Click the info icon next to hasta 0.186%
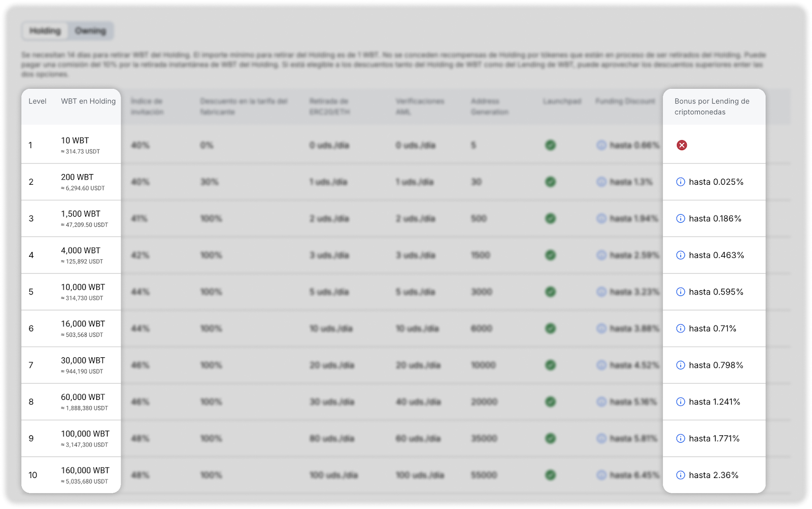812x509 pixels. [681, 219]
